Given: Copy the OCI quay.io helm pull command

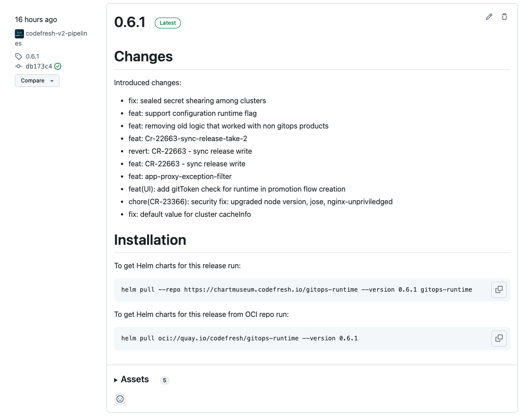Looking at the screenshot, I should coord(499,338).
